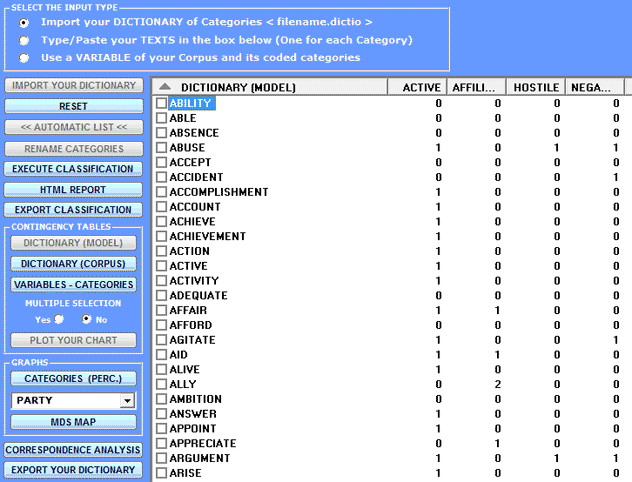The width and height of the screenshot is (632, 482).
Task: Select the word ALIVE in list
Action: (x=185, y=370)
